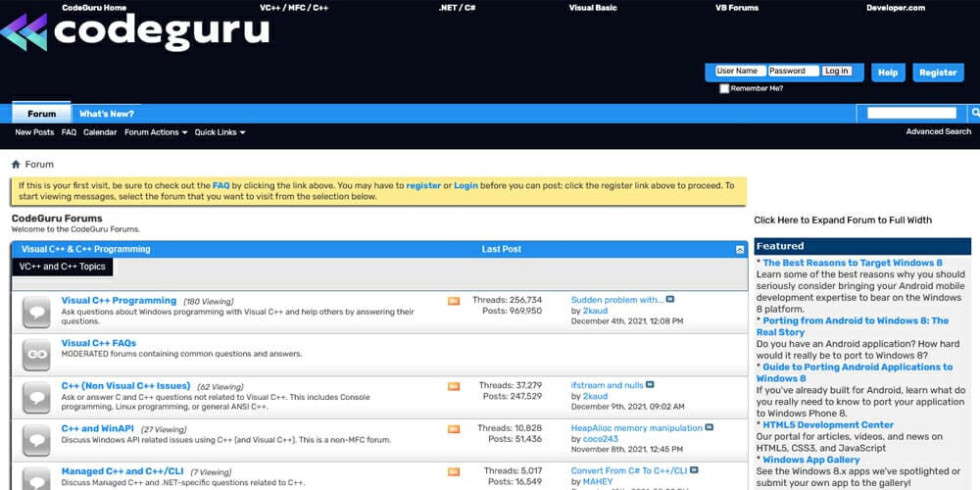The width and height of the screenshot is (980, 490).
Task: Toggle the Remember Me checkbox
Action: click(x=724, y=89)
